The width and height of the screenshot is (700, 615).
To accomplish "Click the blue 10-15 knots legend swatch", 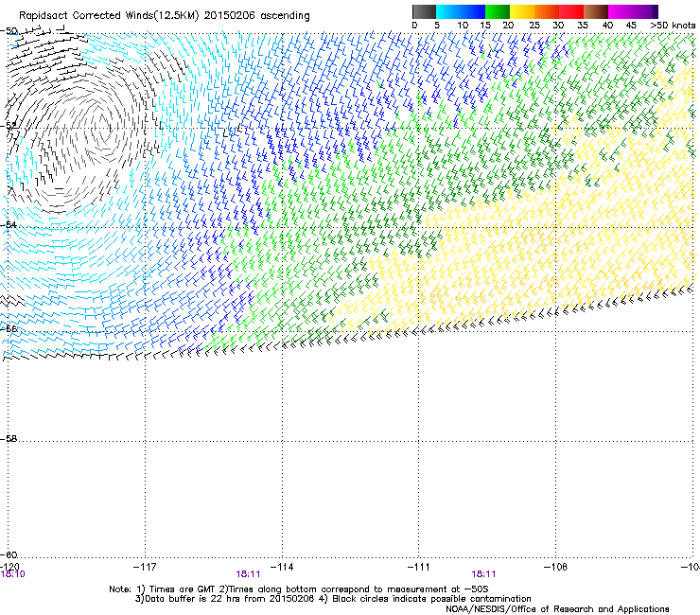I will 473,11.
